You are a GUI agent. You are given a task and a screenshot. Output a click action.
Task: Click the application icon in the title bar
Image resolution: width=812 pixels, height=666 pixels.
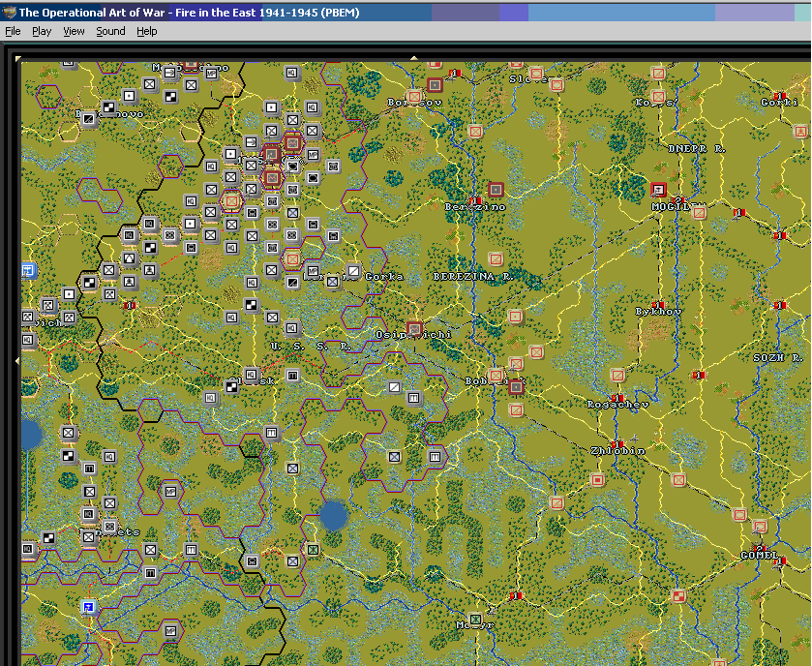10,13
